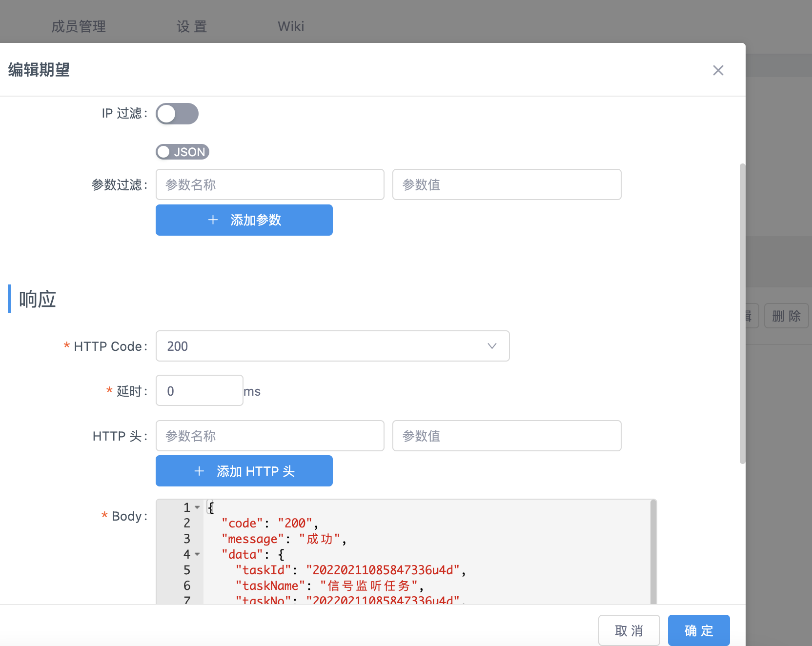The image size is (812, 646).
Task: Toggle the JSON parameter mode switch
Action: click(182, 152)
